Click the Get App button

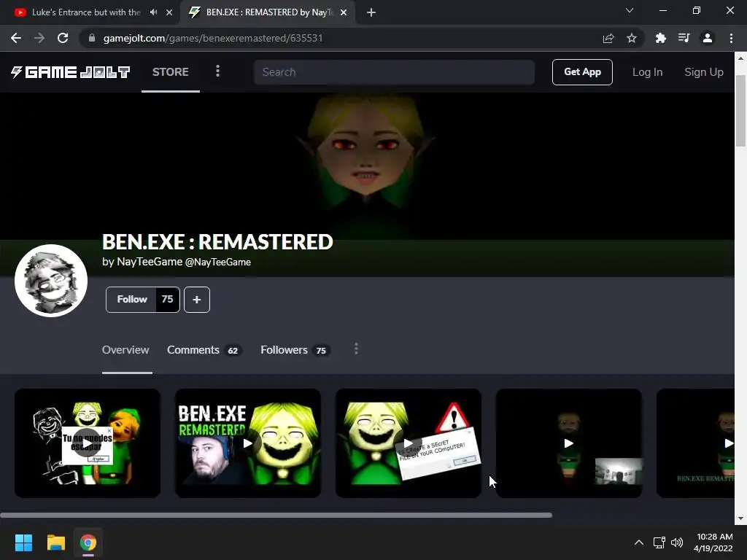click(582, 72)
